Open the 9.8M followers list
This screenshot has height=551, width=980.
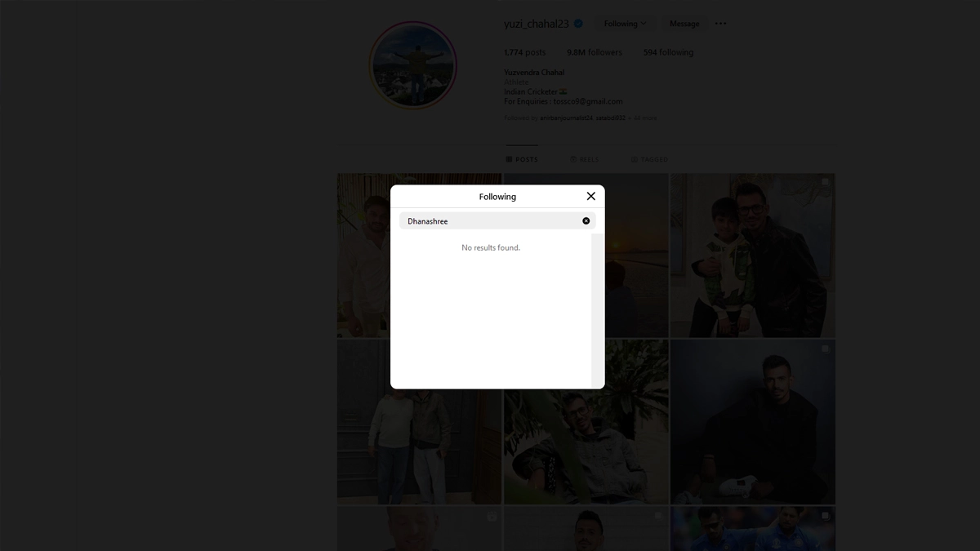[x=595, y=52]
